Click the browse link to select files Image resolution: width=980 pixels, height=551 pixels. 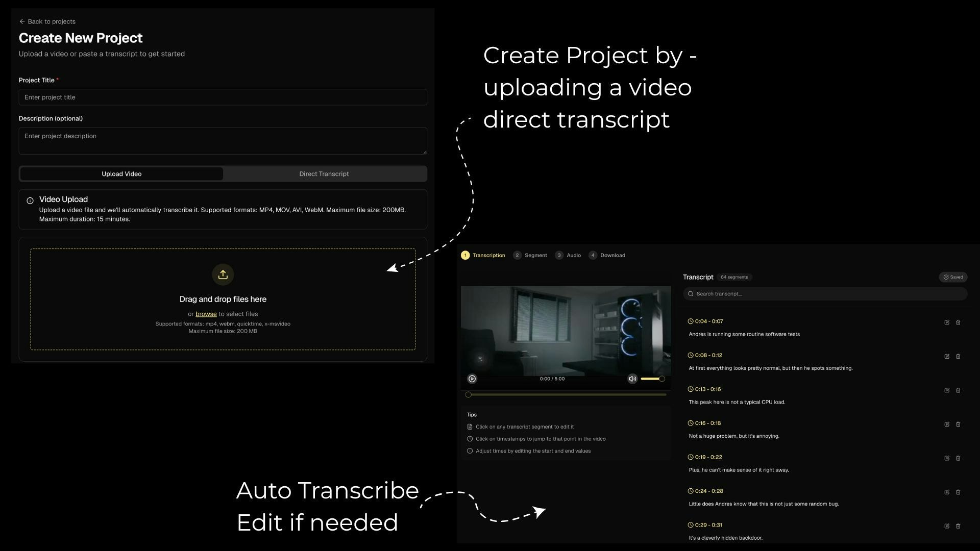[x=206, y=314]
